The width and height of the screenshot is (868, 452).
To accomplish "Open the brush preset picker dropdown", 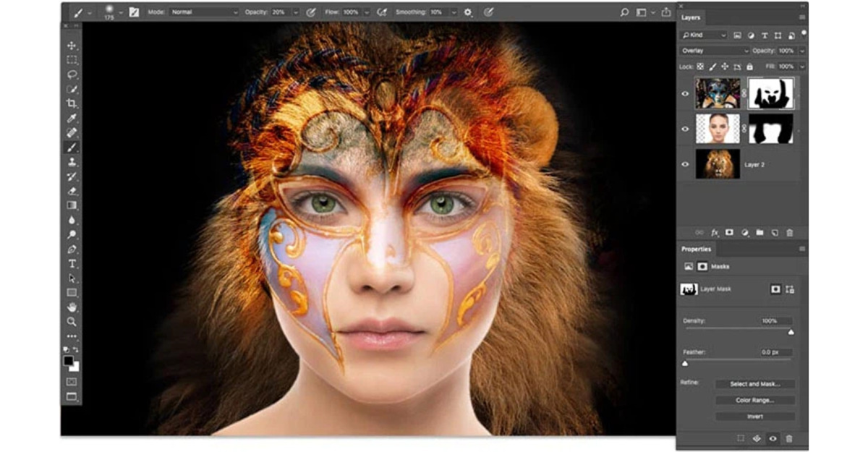I will click(x=121, y=12).
